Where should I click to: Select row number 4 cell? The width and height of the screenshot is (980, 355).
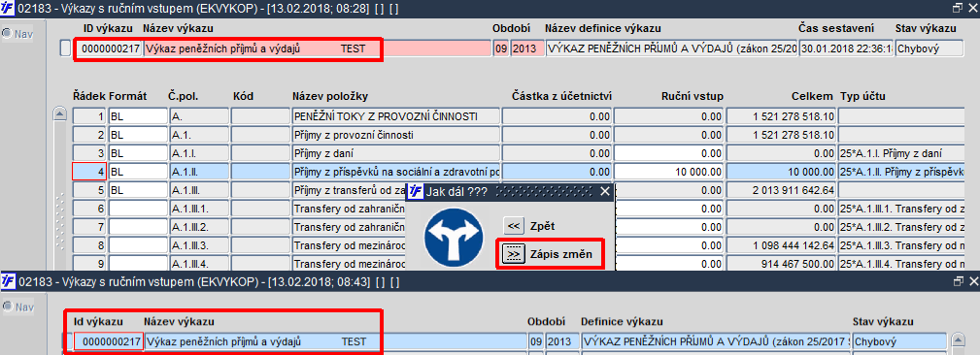click(89, 171)
